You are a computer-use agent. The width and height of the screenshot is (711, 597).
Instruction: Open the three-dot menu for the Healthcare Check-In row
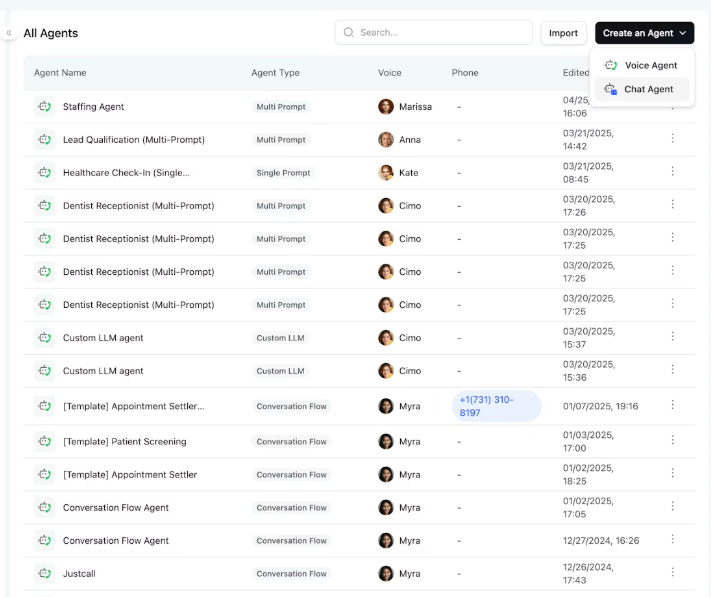point(672,171)
